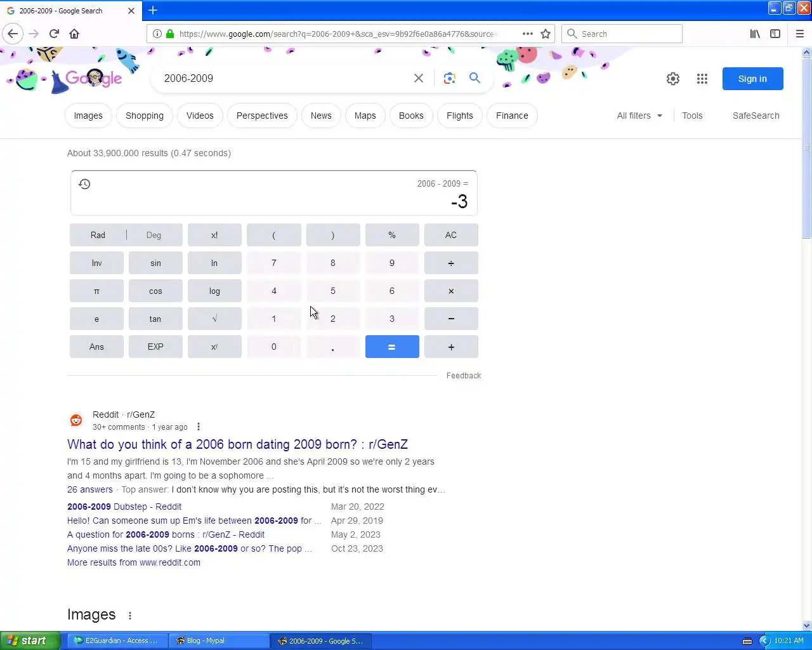Viewport: 812px width, 650px height.
Task: Click the calculator decimal point key
Action: click(333, 347)
